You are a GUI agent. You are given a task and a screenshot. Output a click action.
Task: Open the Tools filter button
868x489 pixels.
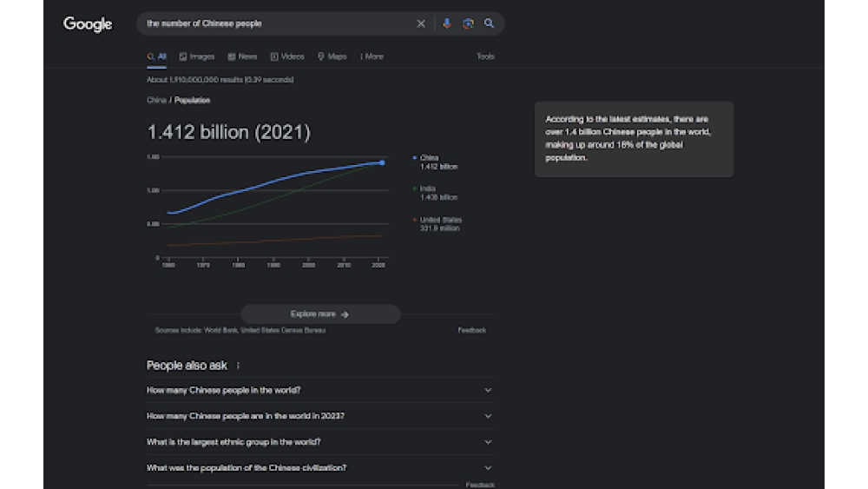[485, 56]
